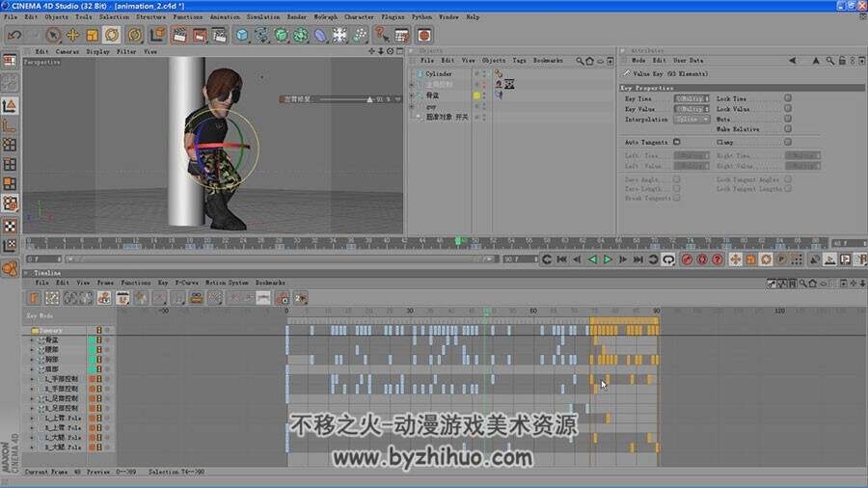Click the texture checkerboard icon in left sidebar
The image size is (868, 488).
pos(10,226)
